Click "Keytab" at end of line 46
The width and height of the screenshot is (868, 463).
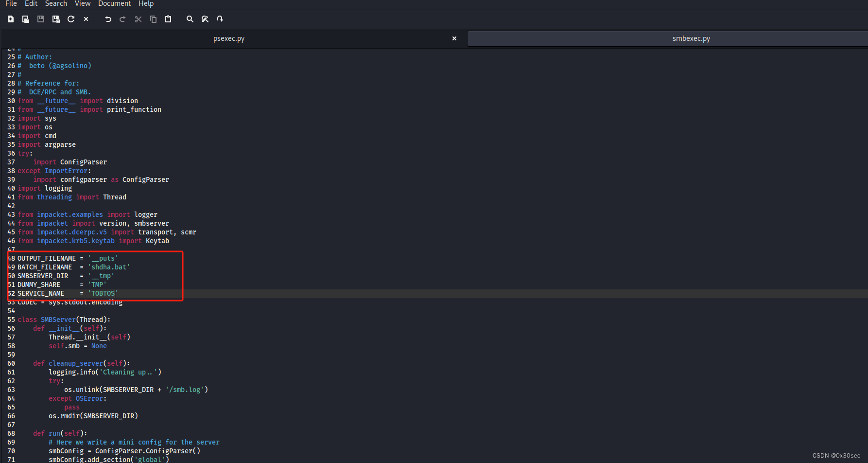[x=157, y=241]
